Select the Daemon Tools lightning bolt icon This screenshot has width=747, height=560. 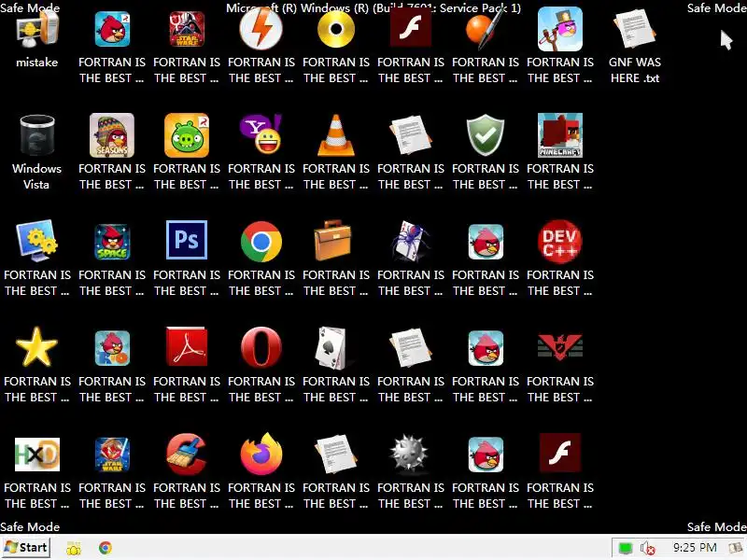261,29
